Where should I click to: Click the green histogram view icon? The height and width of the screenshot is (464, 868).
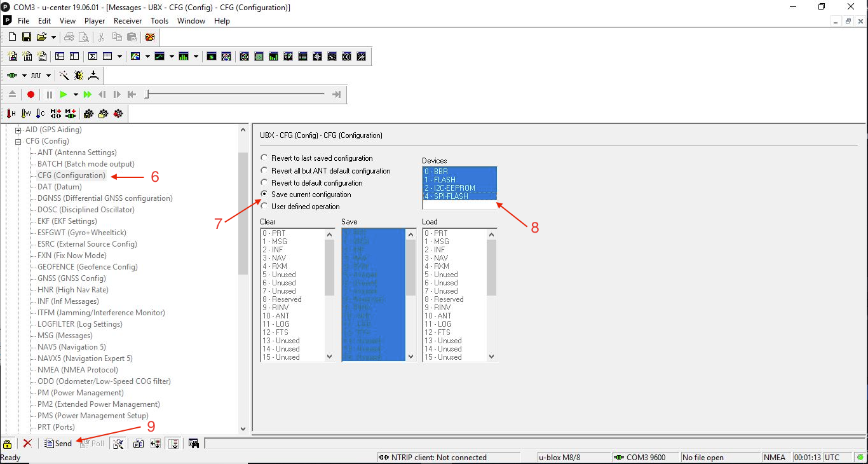184,57
